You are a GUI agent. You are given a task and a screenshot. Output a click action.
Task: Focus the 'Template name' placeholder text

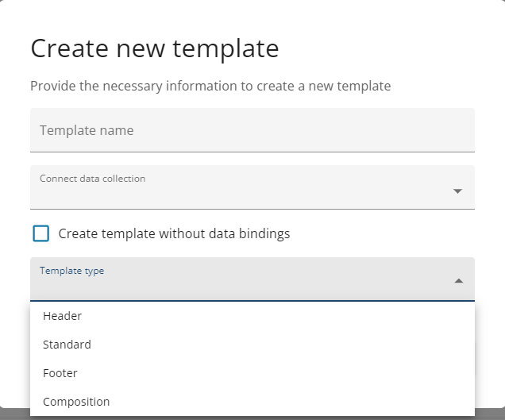click(87, 130)
